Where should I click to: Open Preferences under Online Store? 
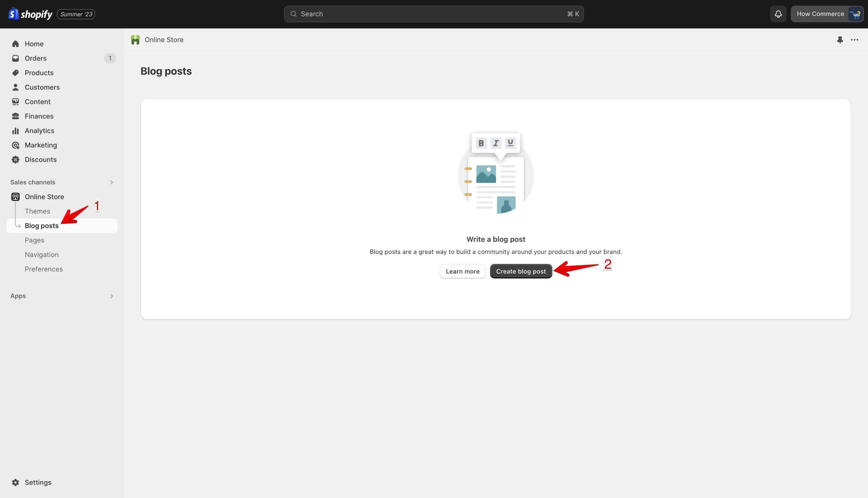43,269
